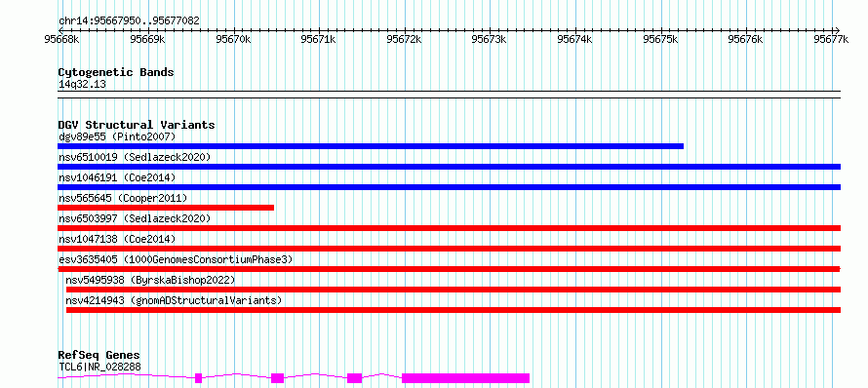Open nsv6503997 (Sedlazeck2020) variant label
Viewport: 868px width, 388px height.
point(135,218)
